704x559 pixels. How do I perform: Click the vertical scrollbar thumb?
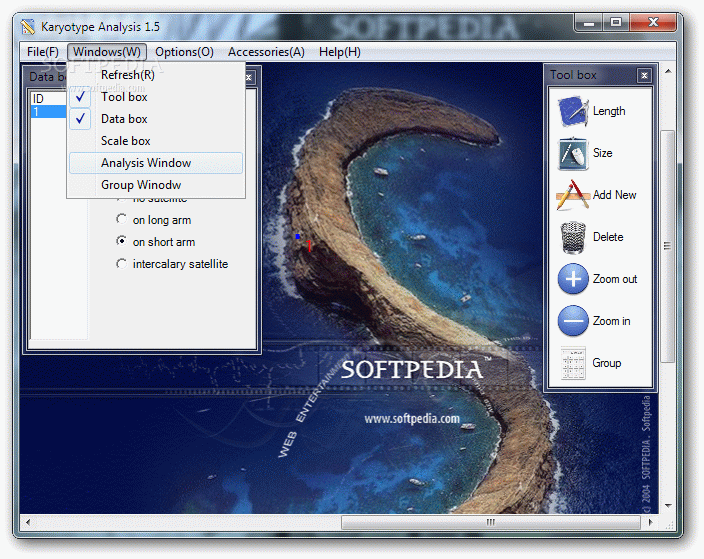[668, 246]
